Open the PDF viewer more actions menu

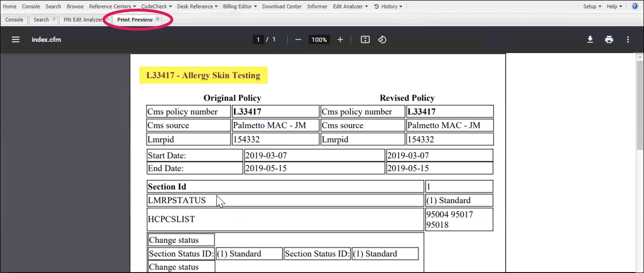point(628,40)
